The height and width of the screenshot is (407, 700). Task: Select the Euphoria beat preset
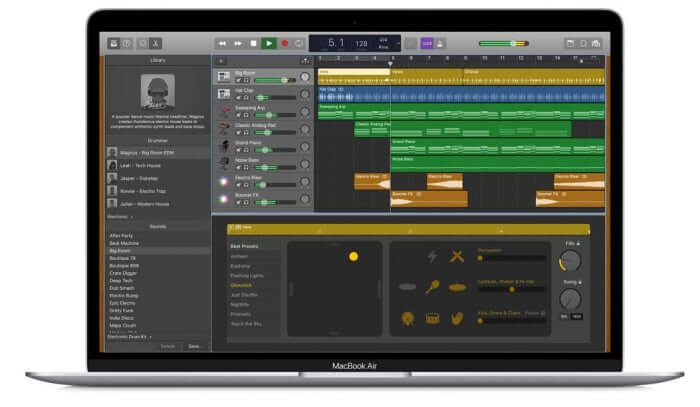pyautogui.click(x=240, y=266)
